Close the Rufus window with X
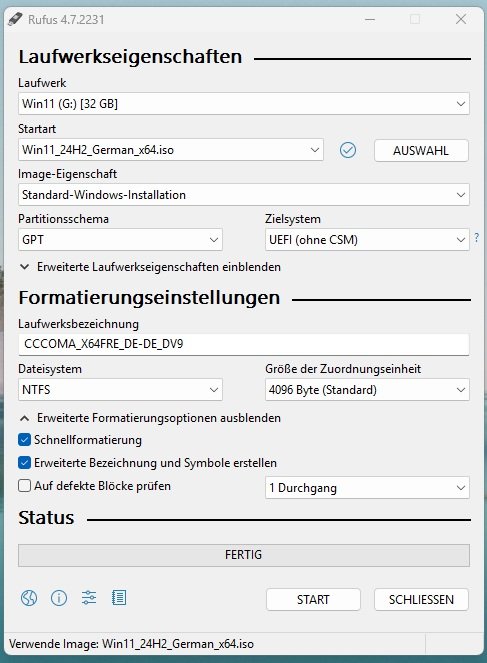 click(461, 19)
